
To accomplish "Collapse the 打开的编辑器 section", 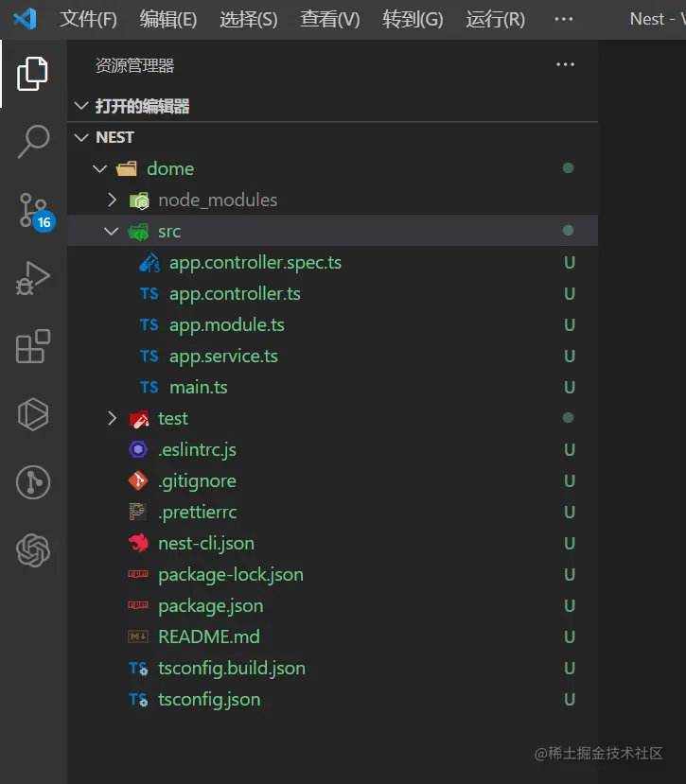I will [x=81, y=106].
